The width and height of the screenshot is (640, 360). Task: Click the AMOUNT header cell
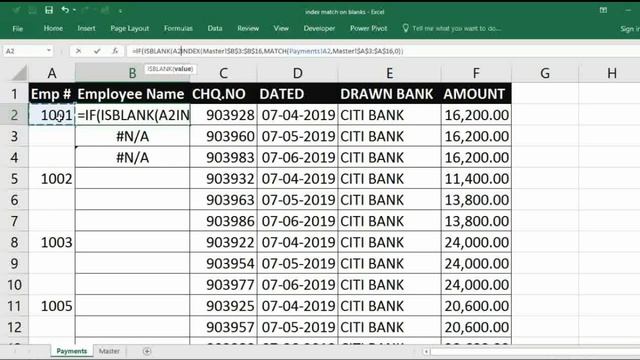pos(476,94)
